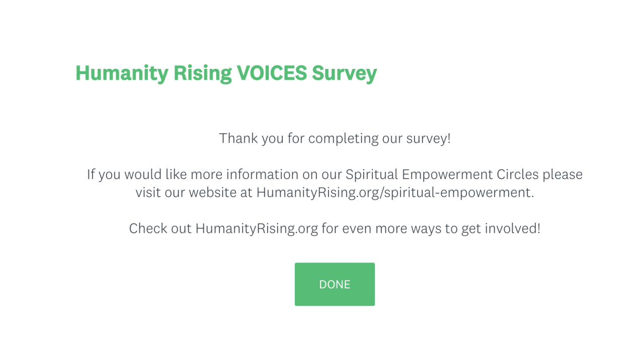The height and width of the screenshot is (350, 644).
Task: Click the word 'please' in the paragraph
Action: coord(562,174)
